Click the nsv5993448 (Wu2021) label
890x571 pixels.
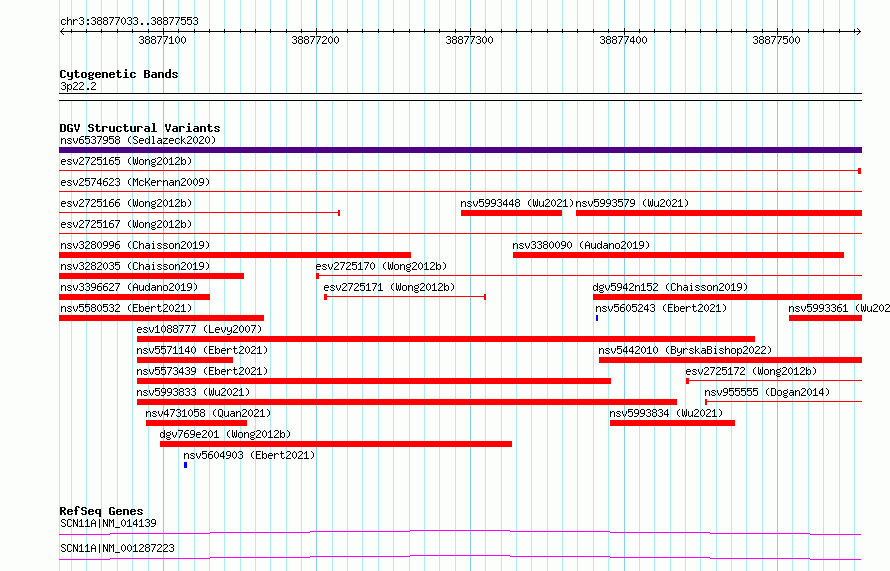click(517, 203)
